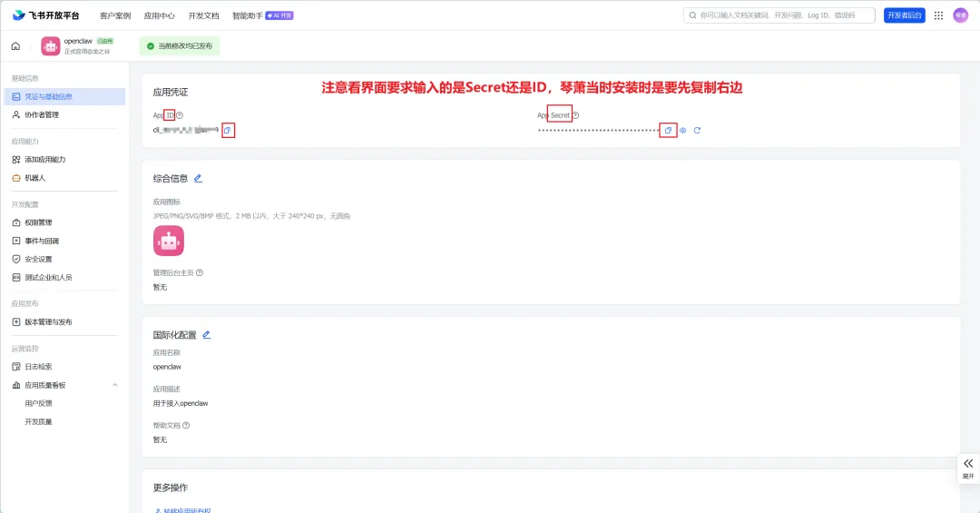This screenshot has height=513, width=980.
Task: Click the 应用凭证 heading
Action: (171, 92)
